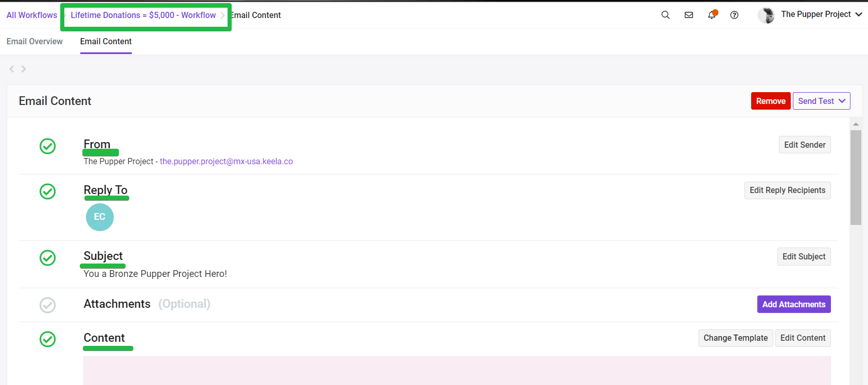Click the 'Email Content' breadcrumb text
868x385 pixels.
pos(256,15)
